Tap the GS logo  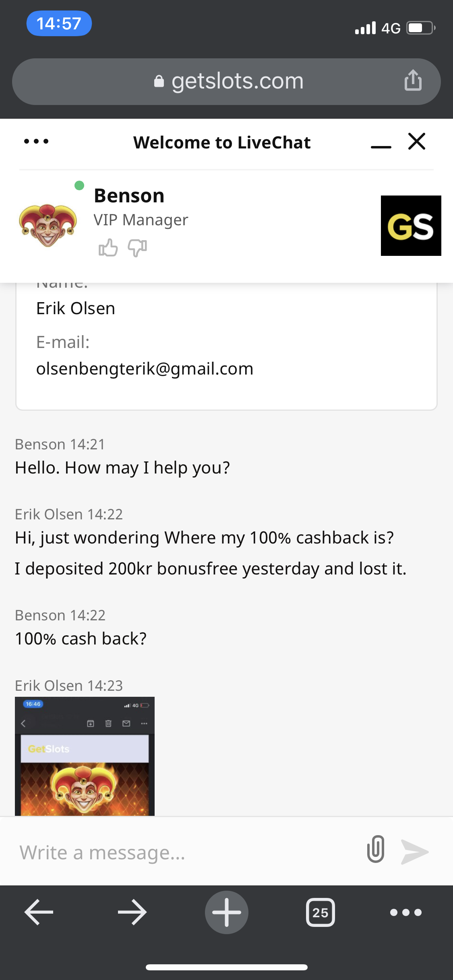click(411, 226)
